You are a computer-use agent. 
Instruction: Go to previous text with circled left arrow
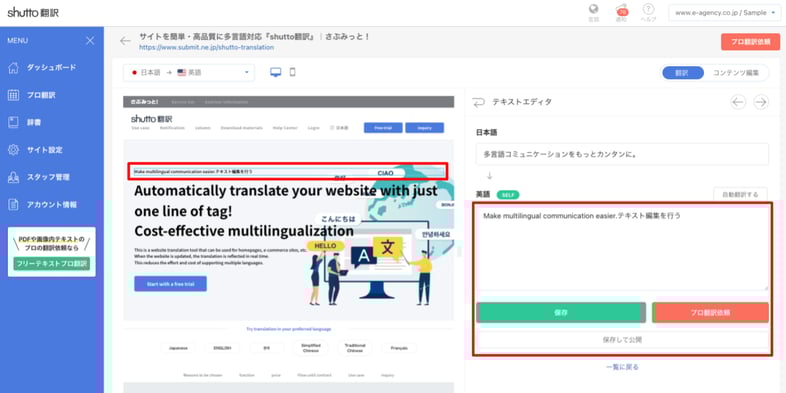click(738, 102)
